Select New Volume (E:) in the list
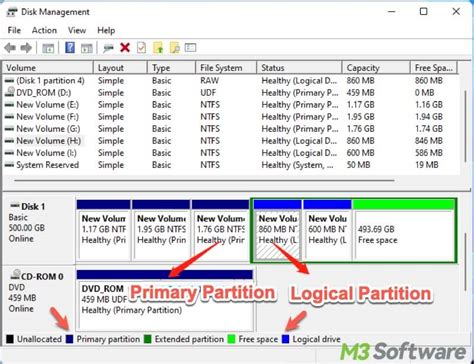Screen dimensions: 474x364 [x=231, y=105]
